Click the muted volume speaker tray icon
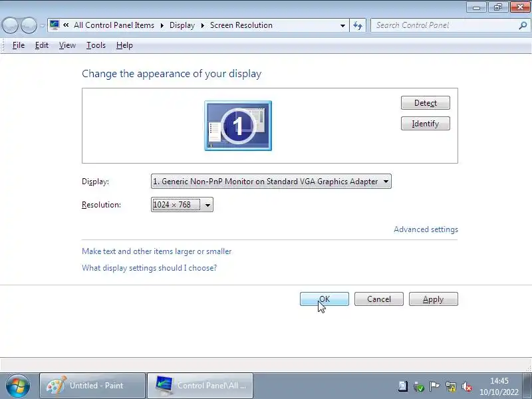Viewport: 532px width, 399px height. click(467, 386)
